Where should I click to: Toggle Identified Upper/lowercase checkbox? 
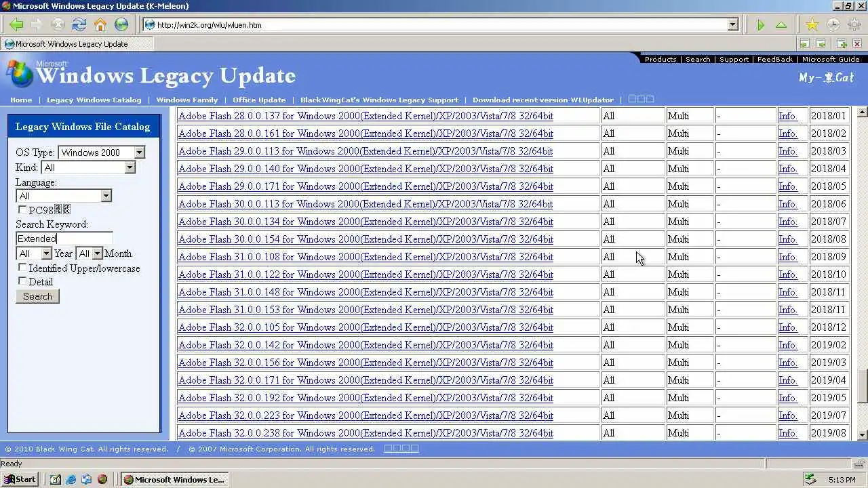click(x=22, y=268)
